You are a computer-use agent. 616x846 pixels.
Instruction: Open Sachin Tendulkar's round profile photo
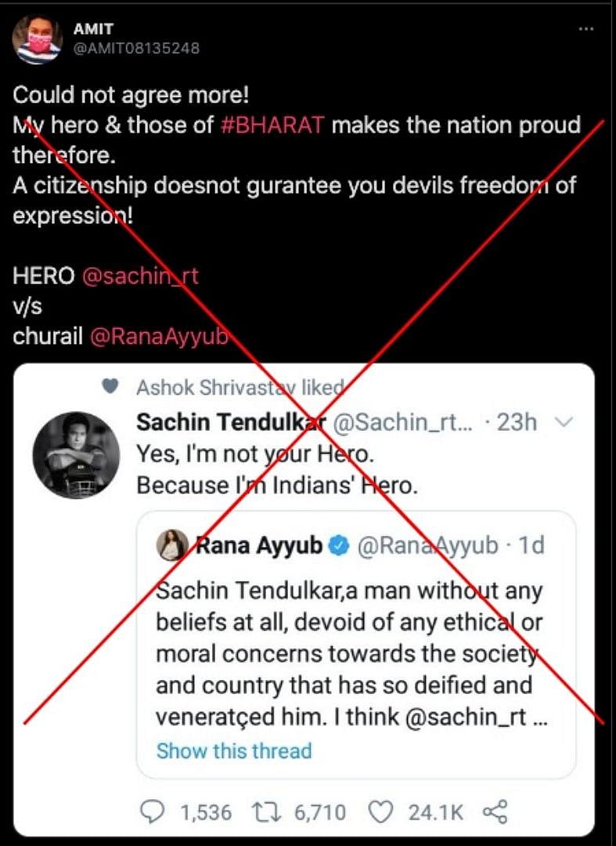[x=75, y=454]
